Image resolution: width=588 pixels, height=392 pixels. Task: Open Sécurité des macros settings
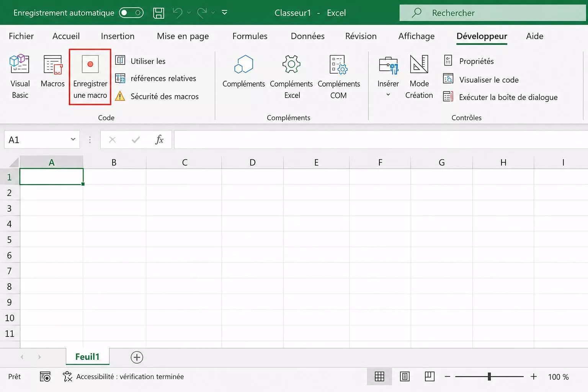coord(157,96)
